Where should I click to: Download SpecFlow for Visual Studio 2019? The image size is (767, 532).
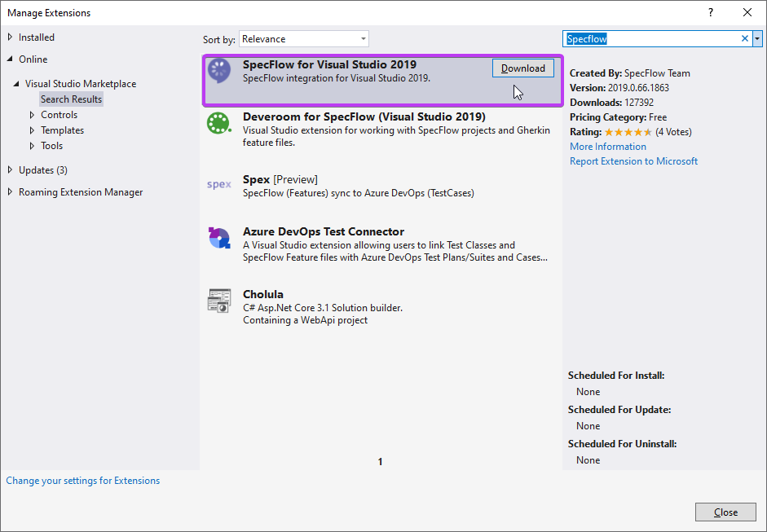523,68
